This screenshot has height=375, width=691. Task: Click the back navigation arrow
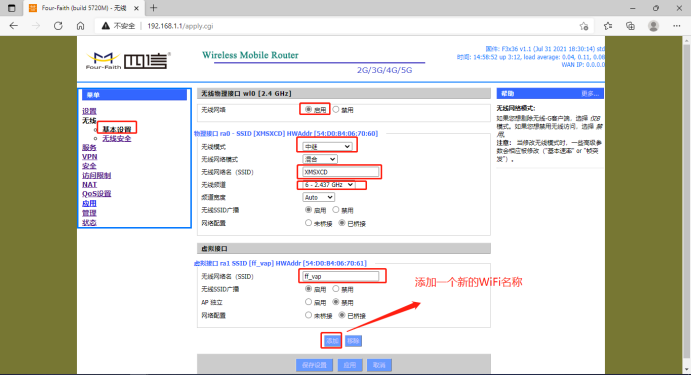pyautogui.click(x=14, y=26)
